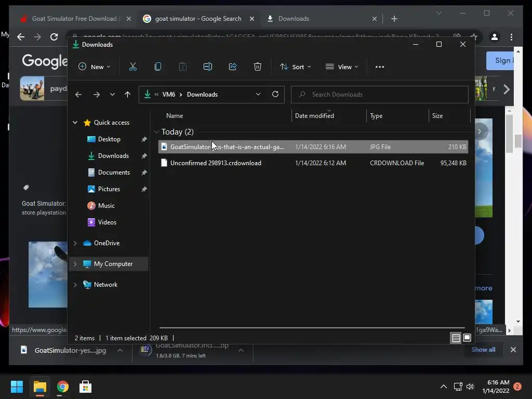This screenshot has height=399, width=532.
Task: Open volume control in system tray
Action: (x=470, y=387)
